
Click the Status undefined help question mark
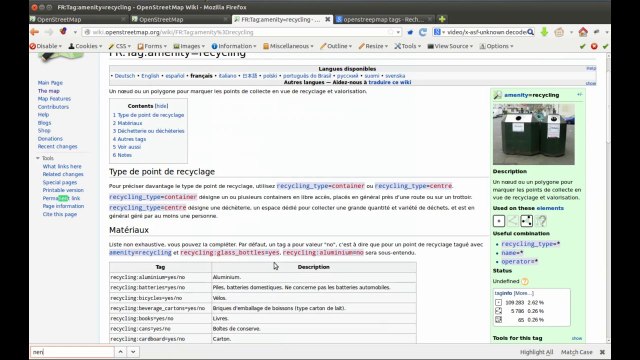[x=525, y=281]
